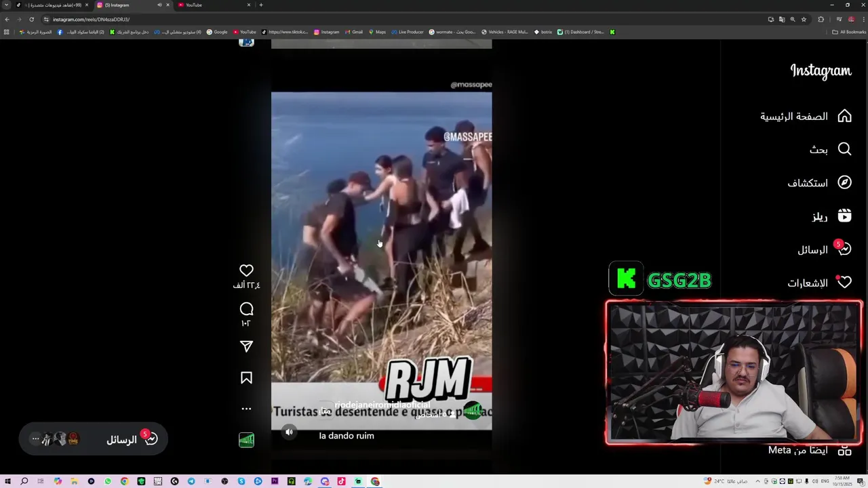Viewport: 868px width, 488px height.
Task: Open the Live Producer bookmark
Action: (407, 32)
